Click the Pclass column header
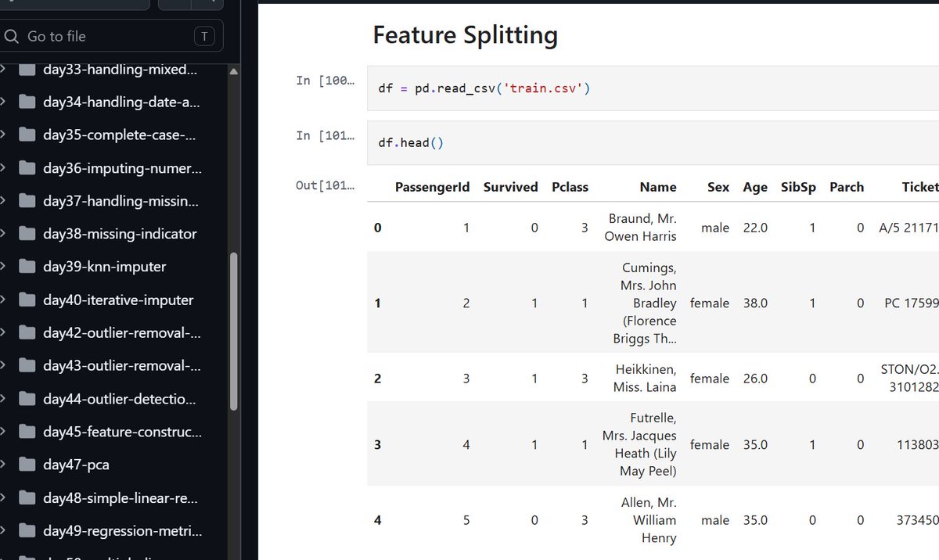Image resolution: width=939 pixels, height=560 pixels. coord(570,187)
